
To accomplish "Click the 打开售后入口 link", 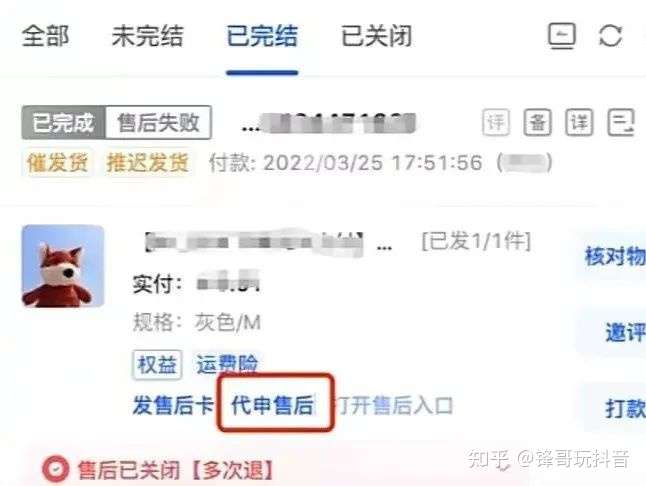I will [x=395, y=405].
